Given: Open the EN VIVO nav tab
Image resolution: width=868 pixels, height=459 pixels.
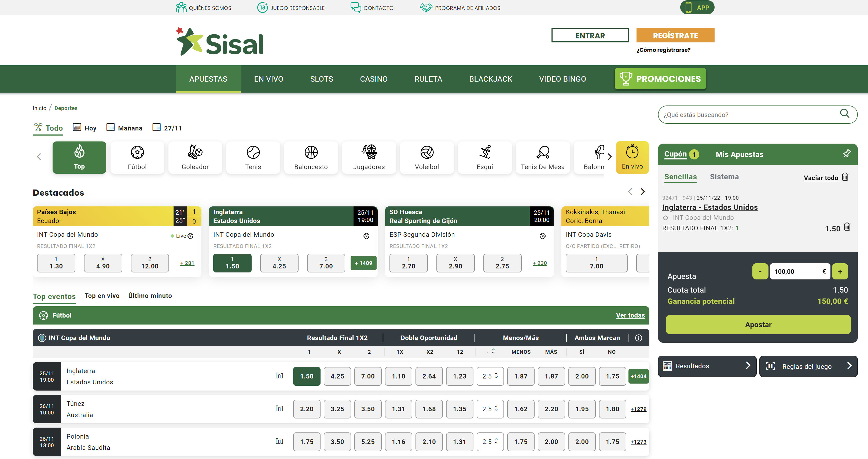Looking at the screenshot, I should (x=269, y=79).
